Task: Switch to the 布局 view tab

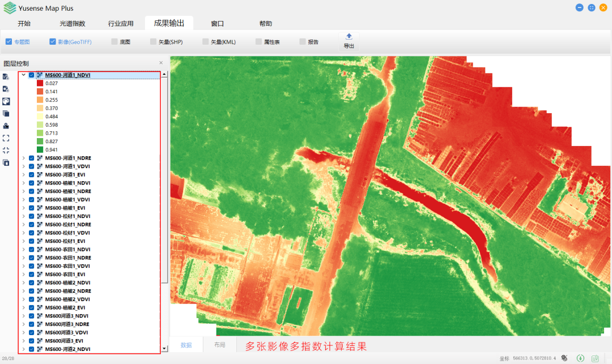Action: [x=219, y=345]
